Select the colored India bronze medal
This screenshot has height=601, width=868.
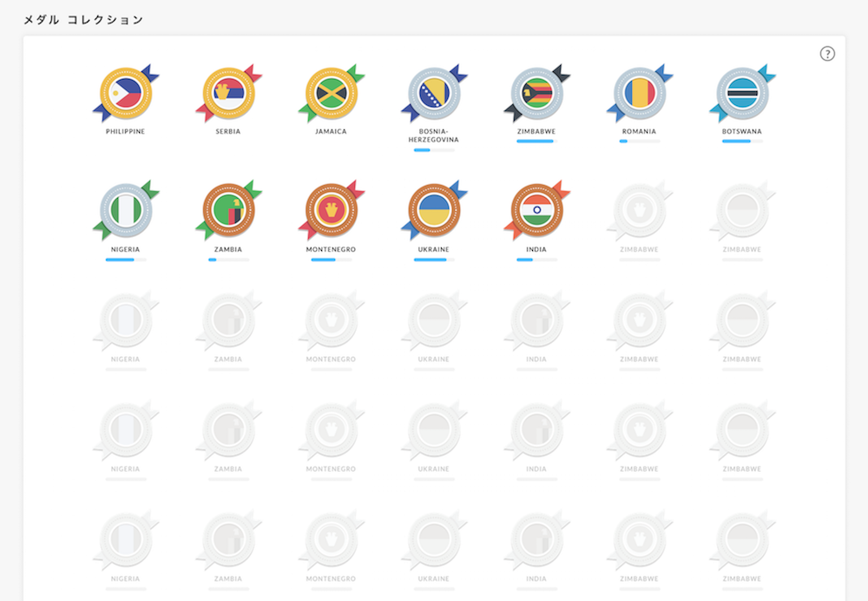537,210
